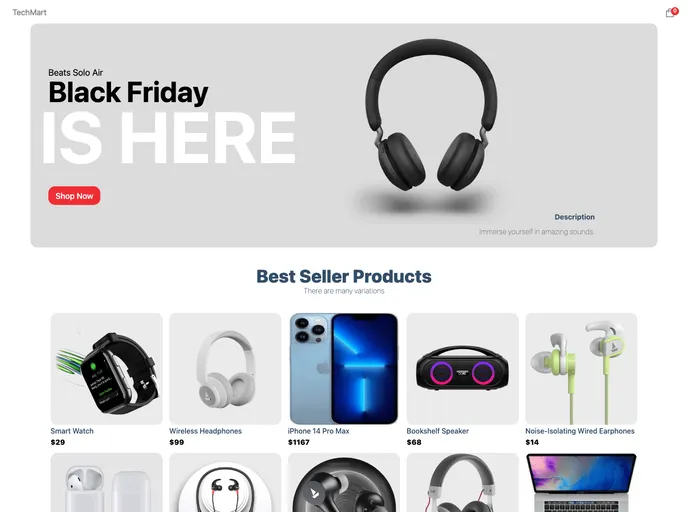View the Bookshelf Speaker product image
This screenshot has height=512, width=688.
tap(462, 369)
